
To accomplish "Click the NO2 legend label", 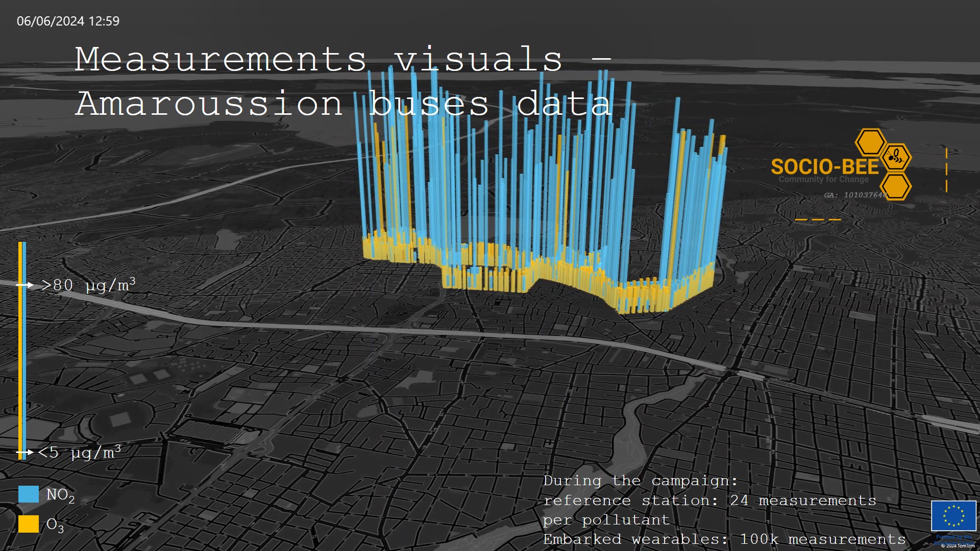I will 60,495.
